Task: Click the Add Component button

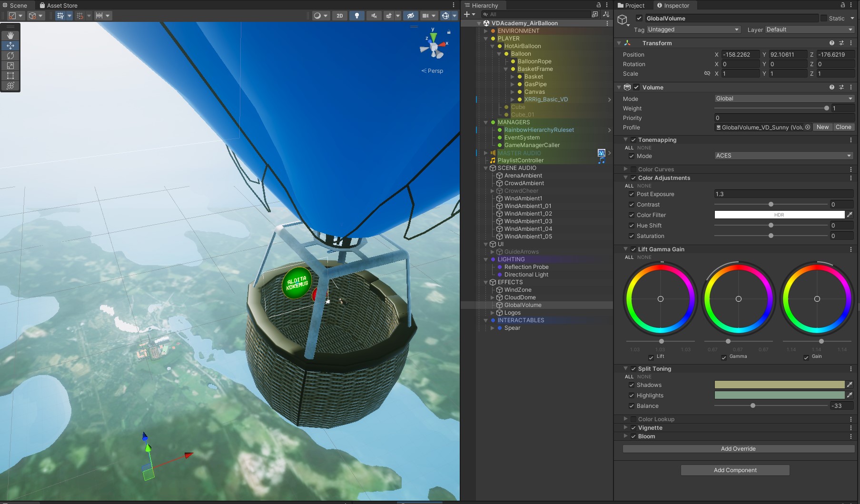Action: coord(735,470)
